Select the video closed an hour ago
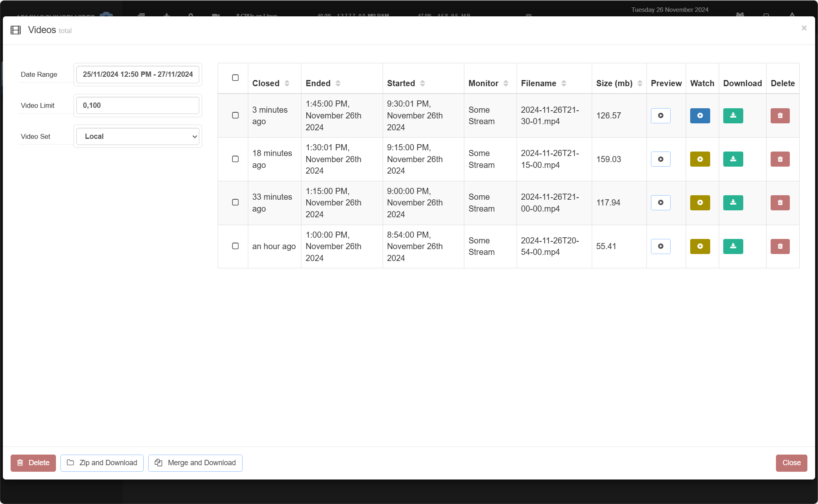Screen dimensions: 818x504 click(x=235, y=246)
